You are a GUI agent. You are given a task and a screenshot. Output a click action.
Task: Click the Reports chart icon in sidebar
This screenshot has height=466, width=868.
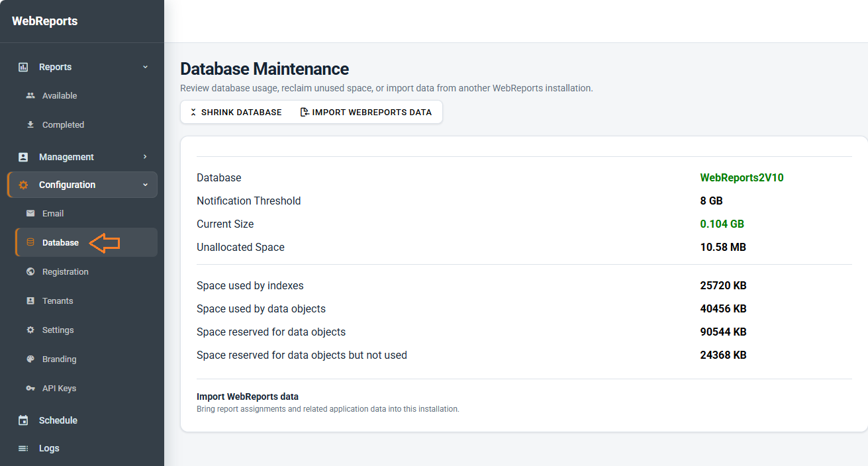point(23,67)
